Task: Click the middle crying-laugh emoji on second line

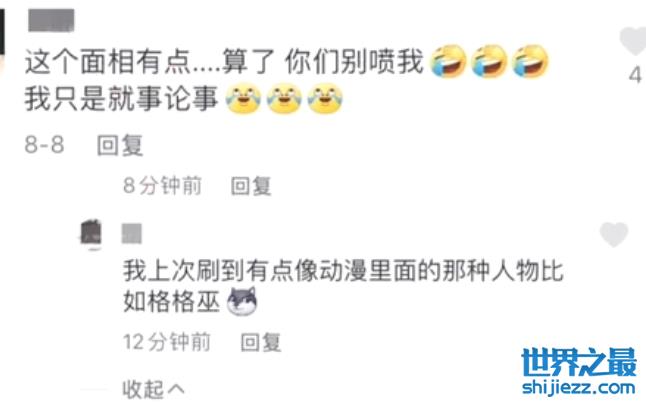Action: [284, 98]
